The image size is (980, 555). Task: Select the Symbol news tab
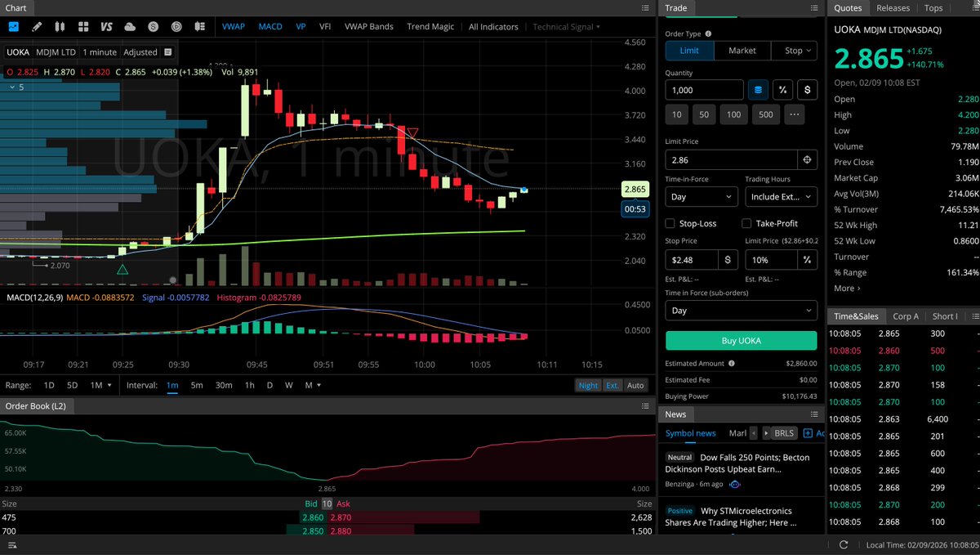690,433
